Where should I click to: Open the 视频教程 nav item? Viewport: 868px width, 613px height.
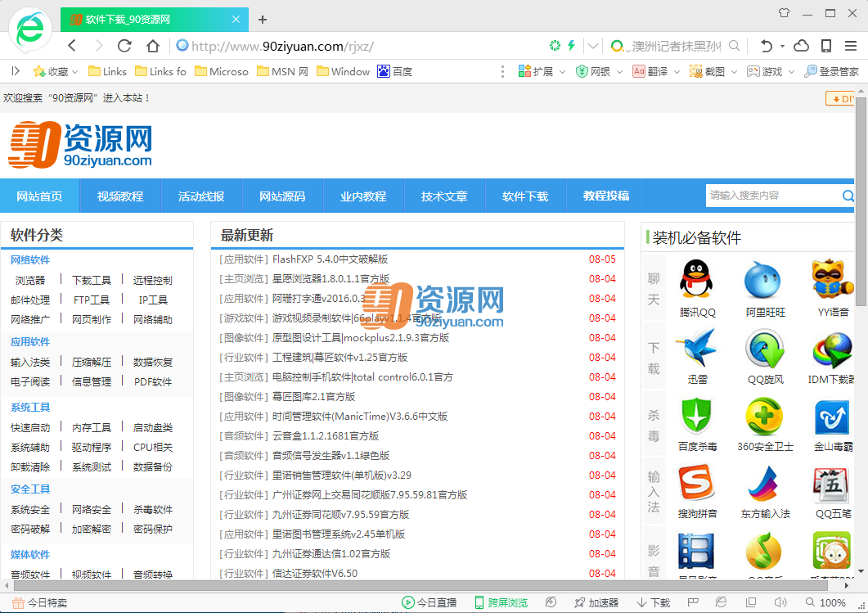(x=120, y=196)
